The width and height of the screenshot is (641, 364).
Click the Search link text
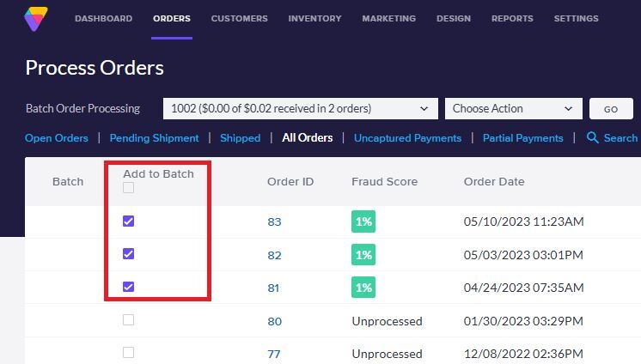point(620,138)
